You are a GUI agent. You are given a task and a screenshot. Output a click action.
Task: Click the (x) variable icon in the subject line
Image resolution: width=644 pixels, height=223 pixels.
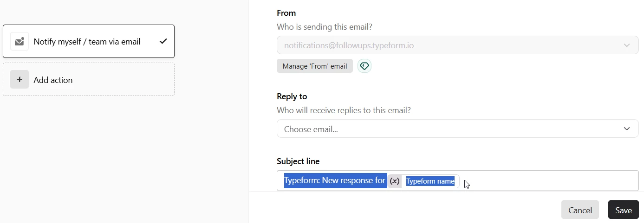click(395, 181)
